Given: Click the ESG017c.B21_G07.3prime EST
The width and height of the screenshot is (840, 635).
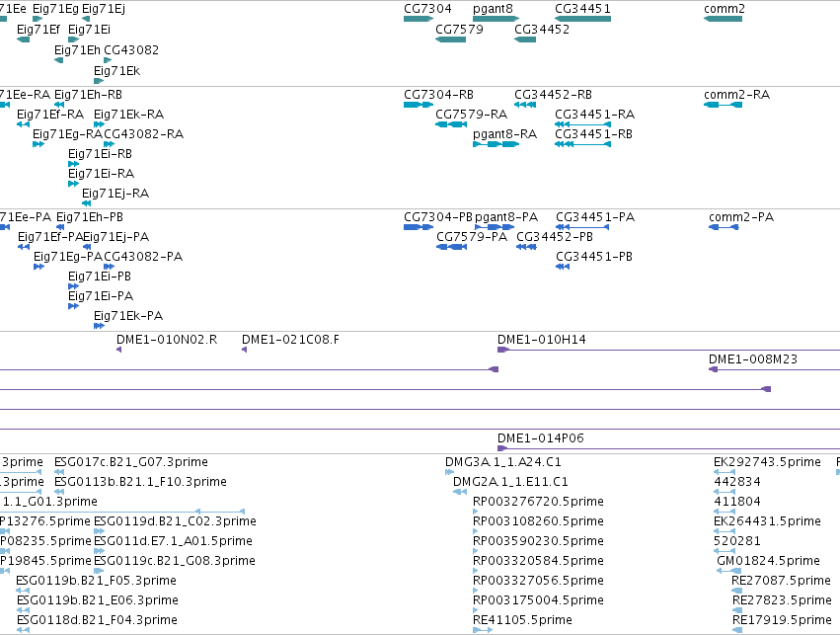Looking at the screenshot, I should click(59, 472).
